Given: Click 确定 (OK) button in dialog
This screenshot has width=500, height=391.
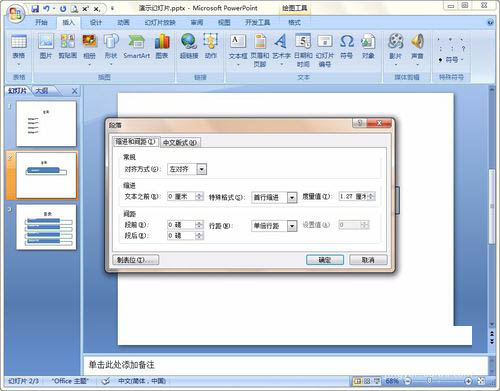Looking at the screenshot, I should 325,260.
